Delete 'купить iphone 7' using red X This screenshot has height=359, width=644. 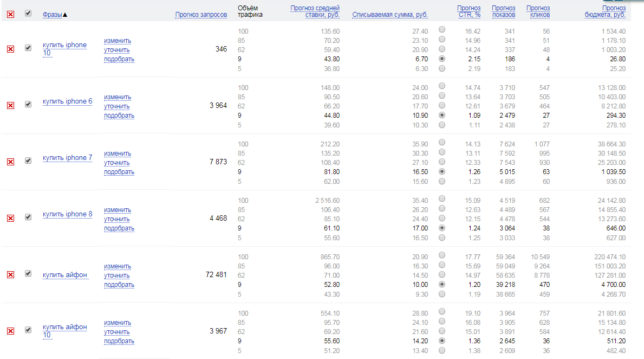tap(10, 162)
